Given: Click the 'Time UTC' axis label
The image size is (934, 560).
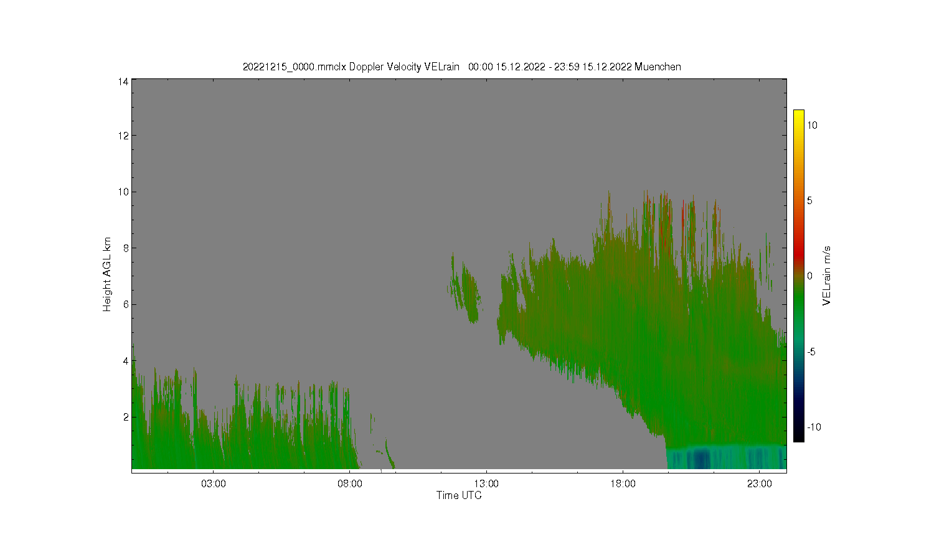Looking at the screenshot, I should [459, 496].
